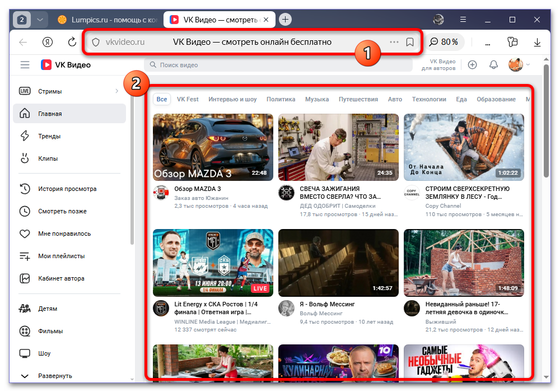Viewport: 560px width, 392px height.
Task: Select the Технологии category tab
Action: (x=429, y=99)
